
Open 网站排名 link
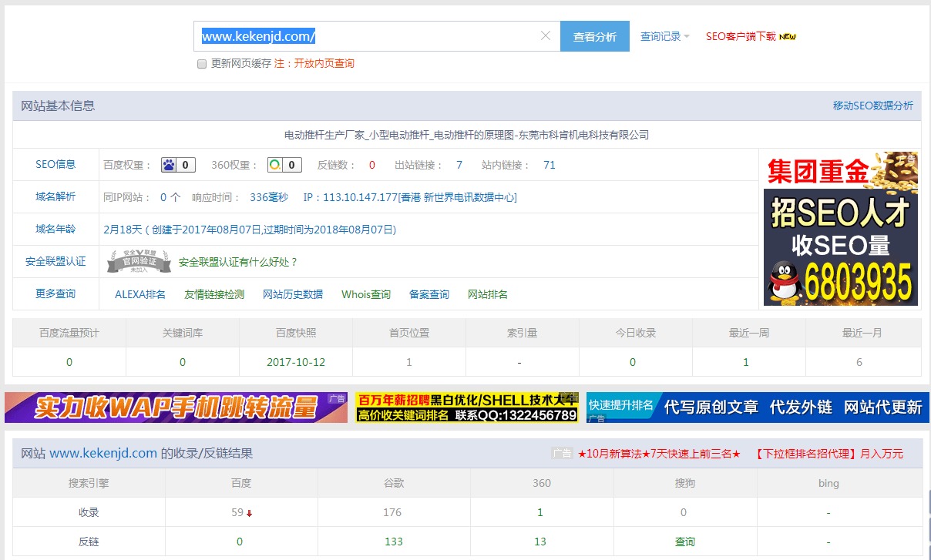pos(488,294)
